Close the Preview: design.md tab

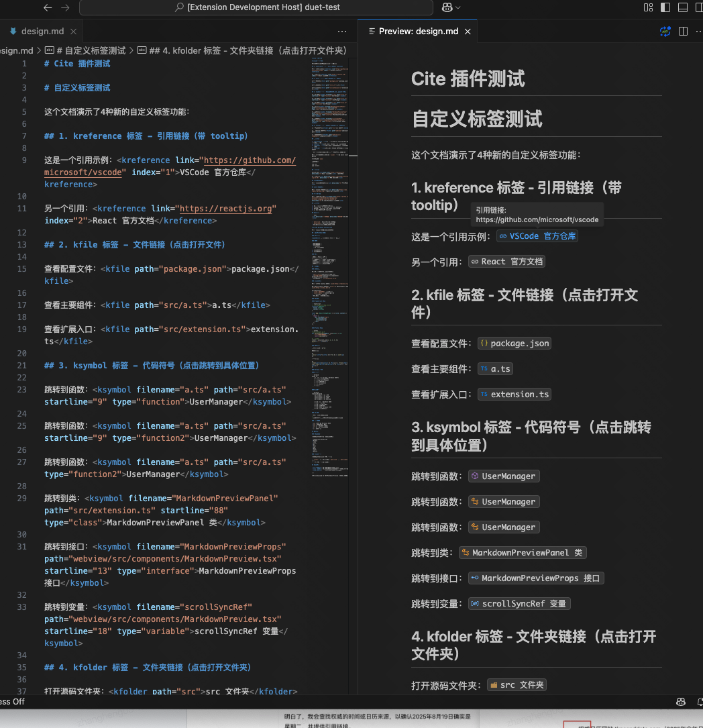pos(468,31)
